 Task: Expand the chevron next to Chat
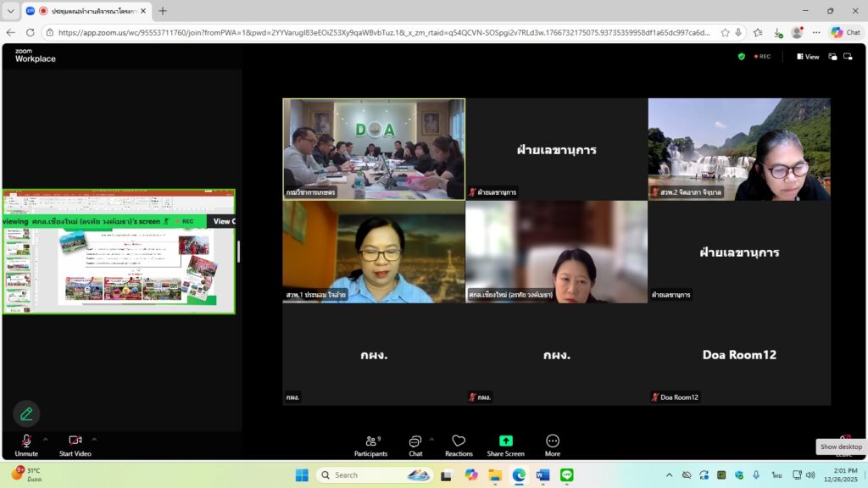(431, 439)
